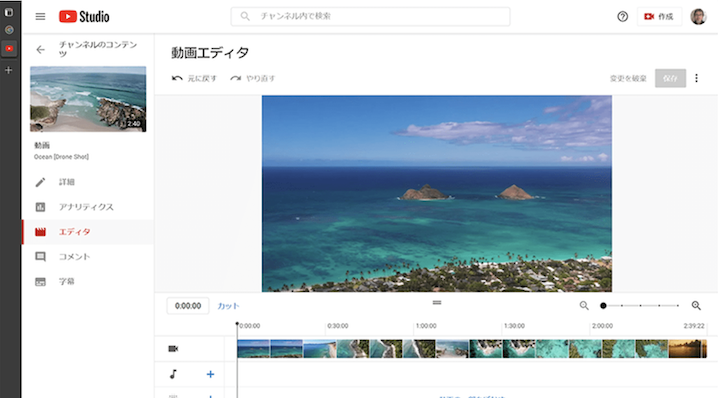The image size is (720, 398).
Task: Open the account avatar menu
Action: [698, 17]
